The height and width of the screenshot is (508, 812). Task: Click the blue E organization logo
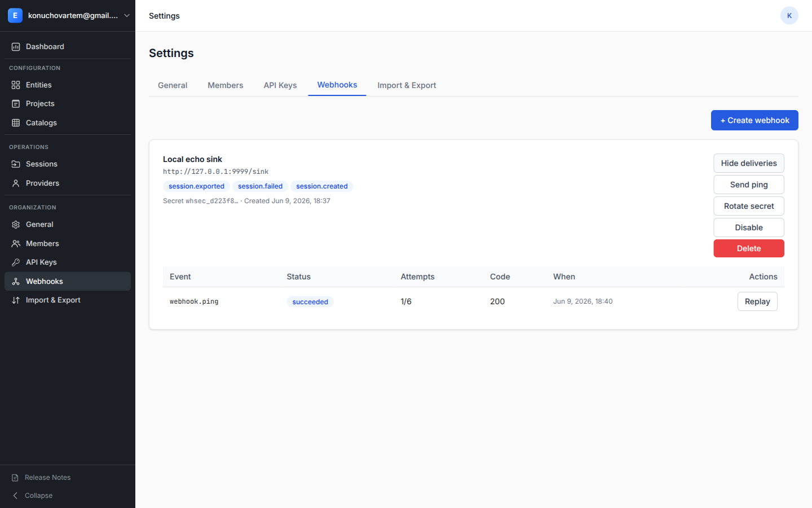15,16
